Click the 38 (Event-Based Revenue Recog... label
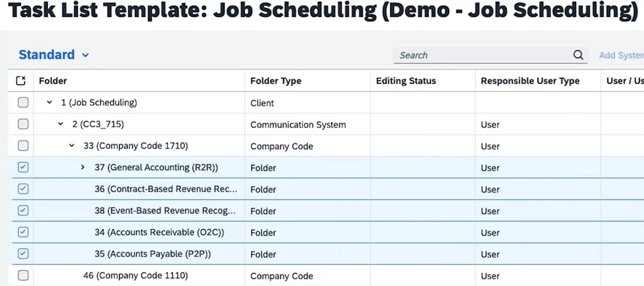 (x=165, y=211)
